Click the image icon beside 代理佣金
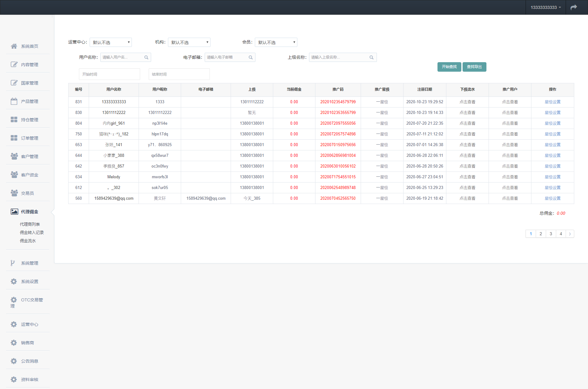Image resolution: width=588 pixels, height=389 pixels. pos(14,211)
